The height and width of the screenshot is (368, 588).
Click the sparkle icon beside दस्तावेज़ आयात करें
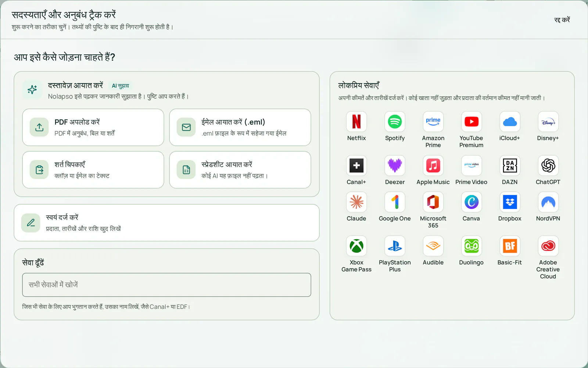pos(32,89)
